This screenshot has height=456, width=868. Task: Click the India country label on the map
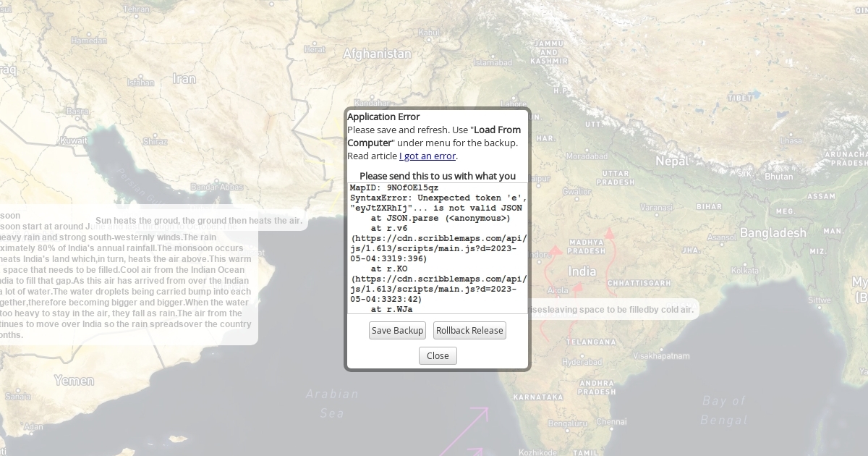[x=582, y=272]
